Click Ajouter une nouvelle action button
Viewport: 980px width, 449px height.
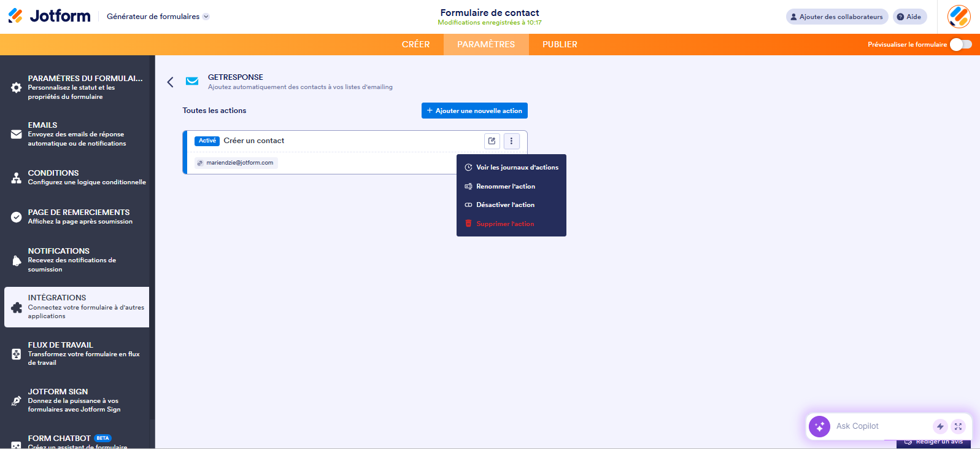pyautogui.click(x=474, y=111)
